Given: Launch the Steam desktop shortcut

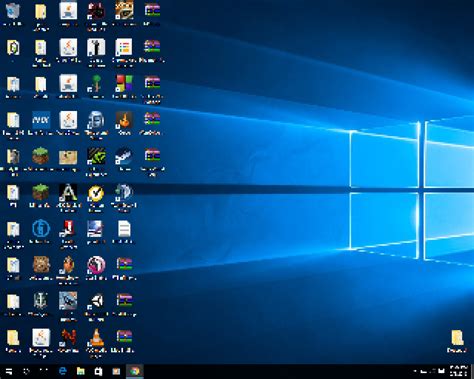Looking at the screenshot, I should click(x=124, y=156).
